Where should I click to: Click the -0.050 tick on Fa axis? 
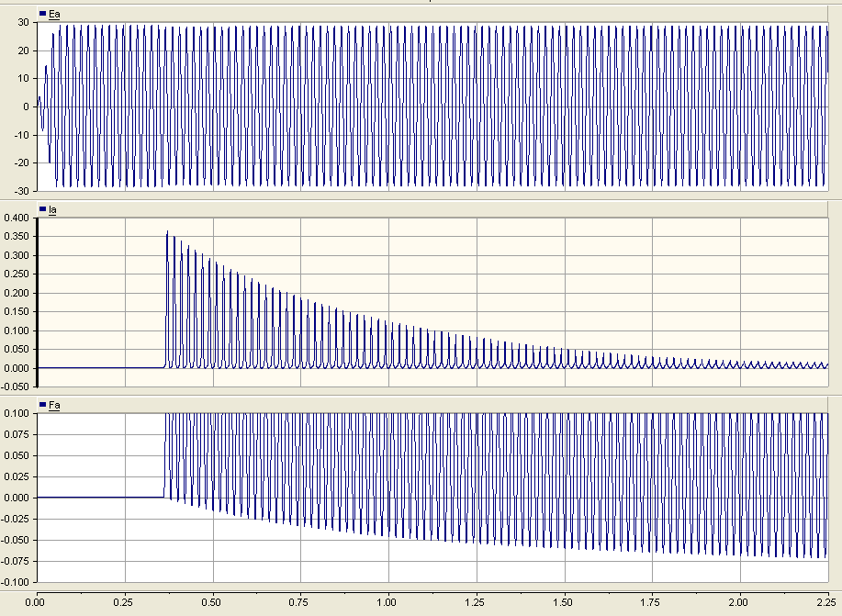tap(15, 541)
